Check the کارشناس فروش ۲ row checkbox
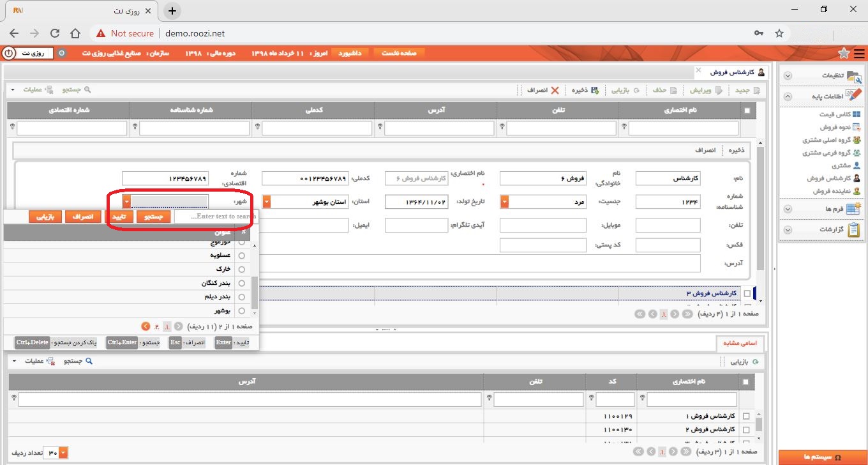 pos(747,430)
